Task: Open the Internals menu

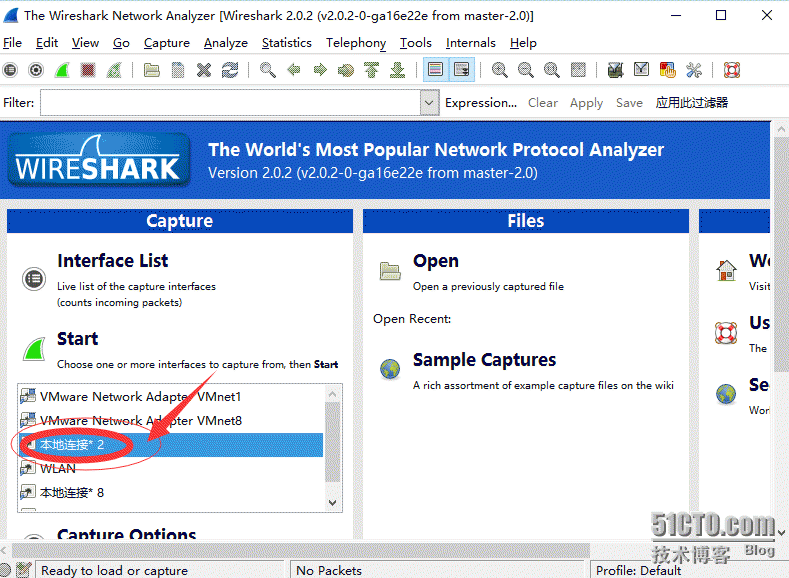Action: 470,43
